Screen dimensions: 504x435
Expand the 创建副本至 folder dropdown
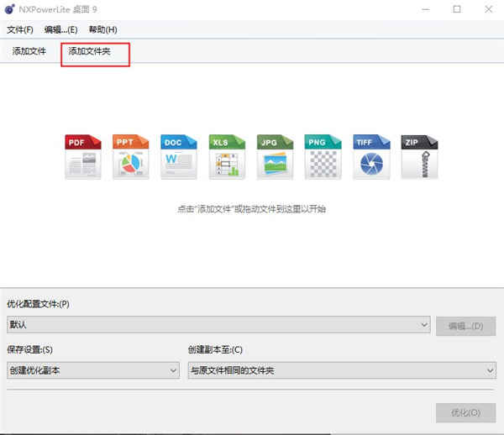click(342, 370)
